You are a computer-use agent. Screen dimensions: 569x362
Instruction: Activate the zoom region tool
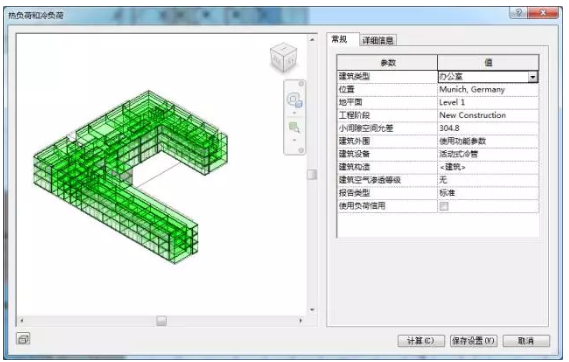pos(294,127)
